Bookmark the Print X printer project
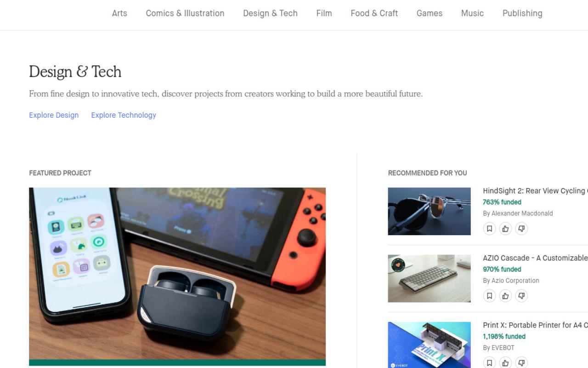This screenshot has height=368, width=588. tap(489, 362)
